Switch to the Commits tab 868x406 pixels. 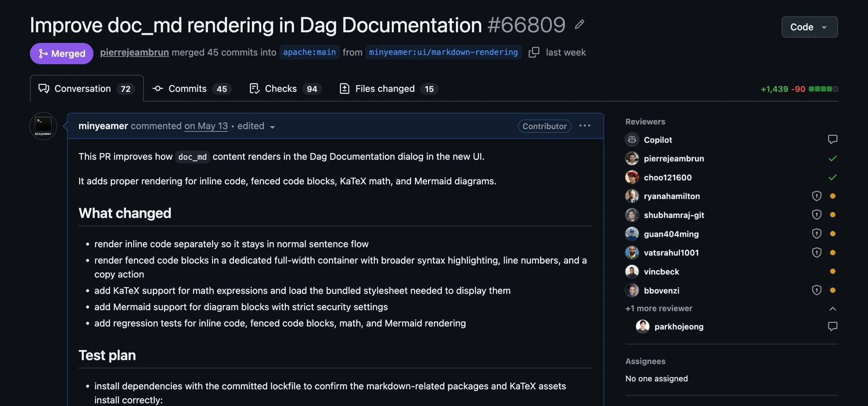192,89
